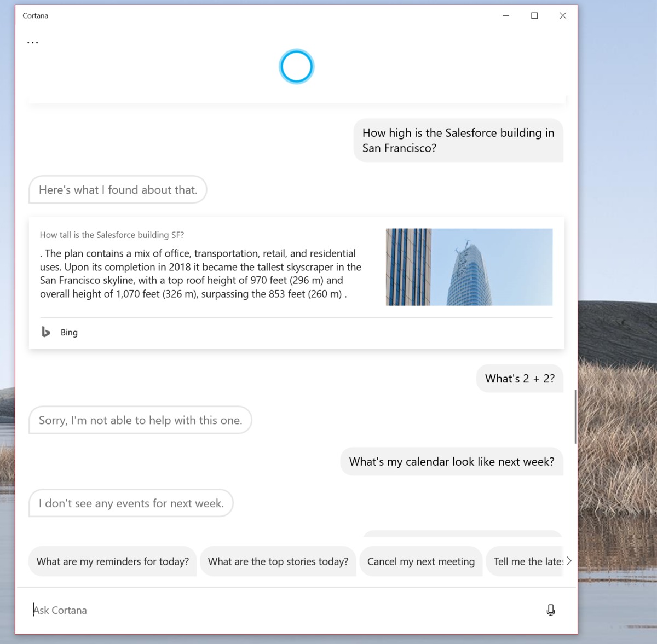Click the conversation vertical scrollbar thumb

(x=575, y=416)
